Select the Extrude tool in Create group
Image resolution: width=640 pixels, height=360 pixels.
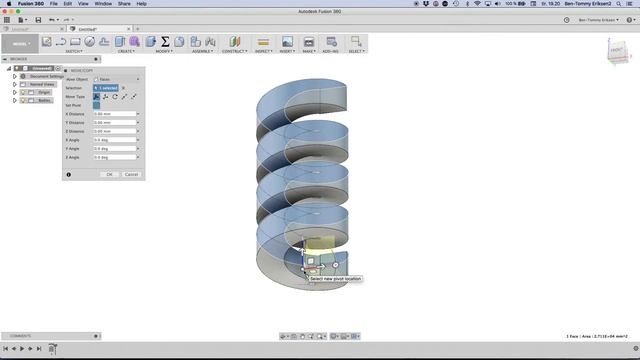[120, 42]
